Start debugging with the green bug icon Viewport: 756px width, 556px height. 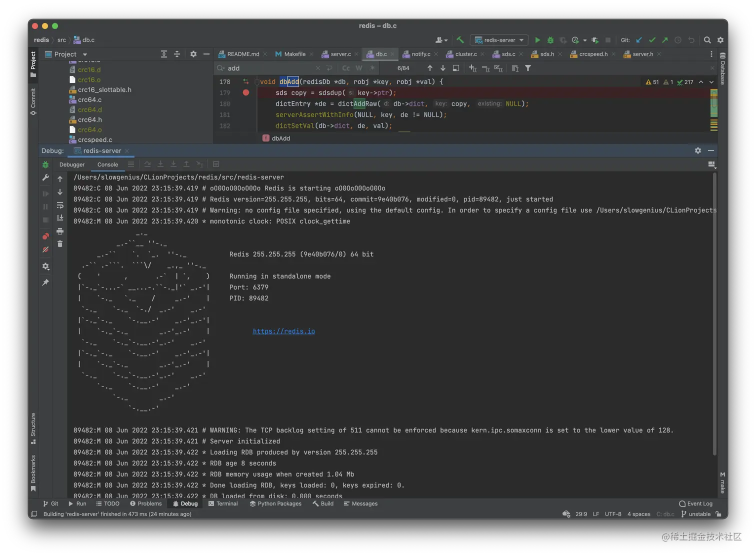[550, 40]
